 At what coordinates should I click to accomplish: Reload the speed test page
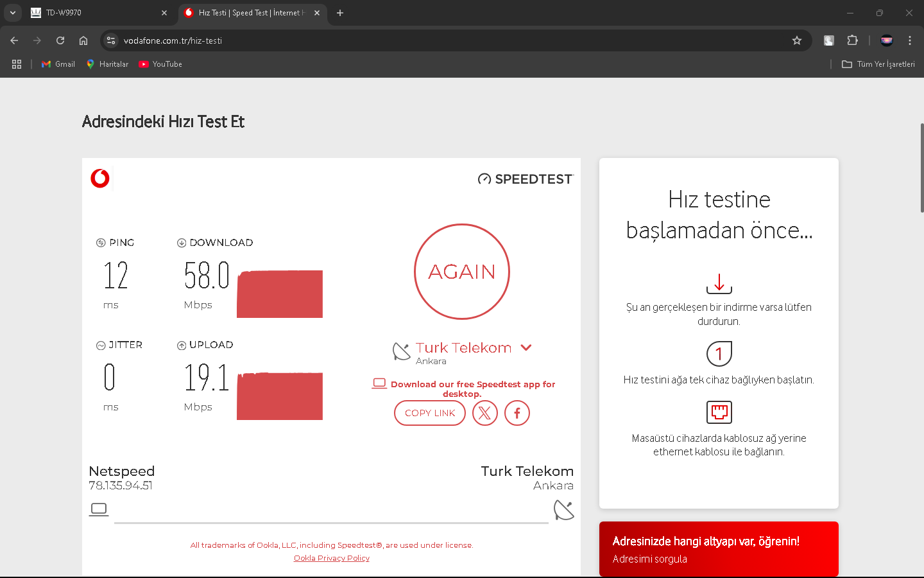[x=60, y=40]
